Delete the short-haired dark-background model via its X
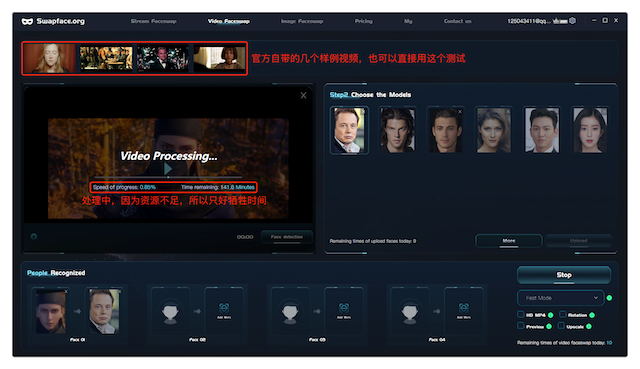 pyautogui.click(x=460, y=111)
